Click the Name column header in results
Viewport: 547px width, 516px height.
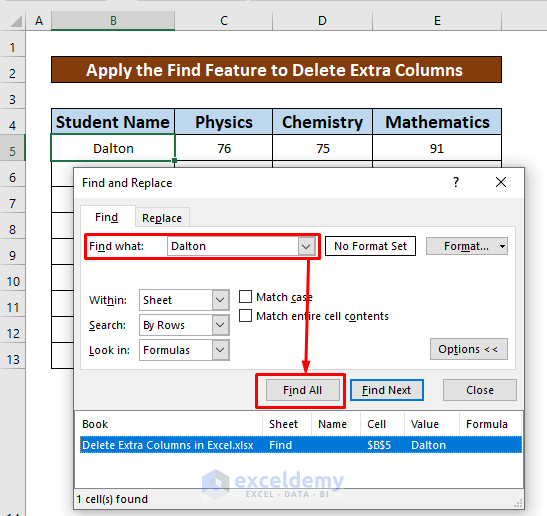(x=336, y=424)
